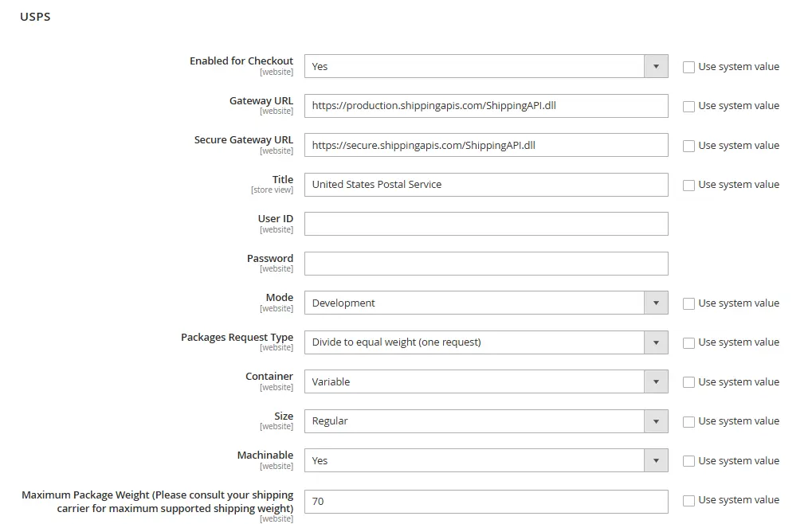Select the Title field showing United States Postal Service
The image size is (812, 524).
pyautogui.click(x=486, y=184)
